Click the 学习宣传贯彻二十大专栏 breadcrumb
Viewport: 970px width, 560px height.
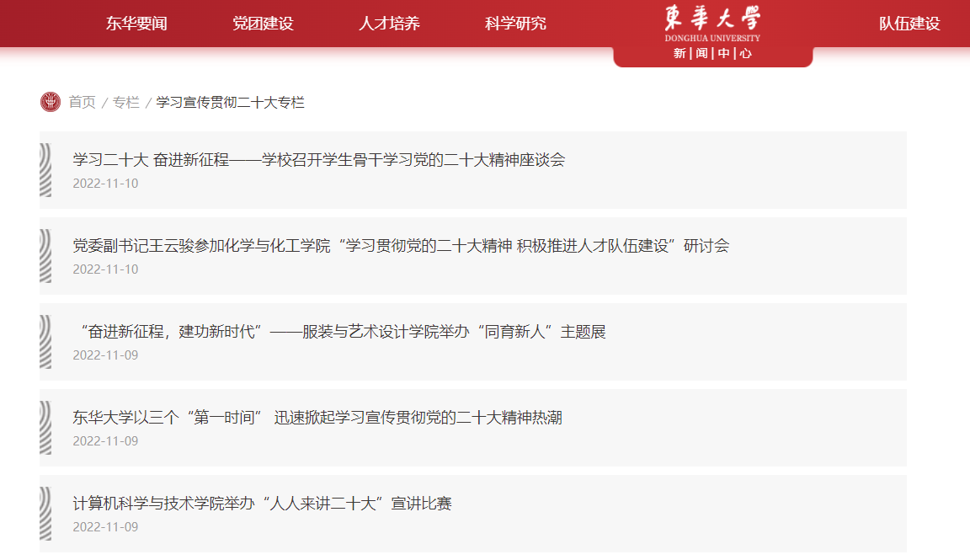(230, 102)
